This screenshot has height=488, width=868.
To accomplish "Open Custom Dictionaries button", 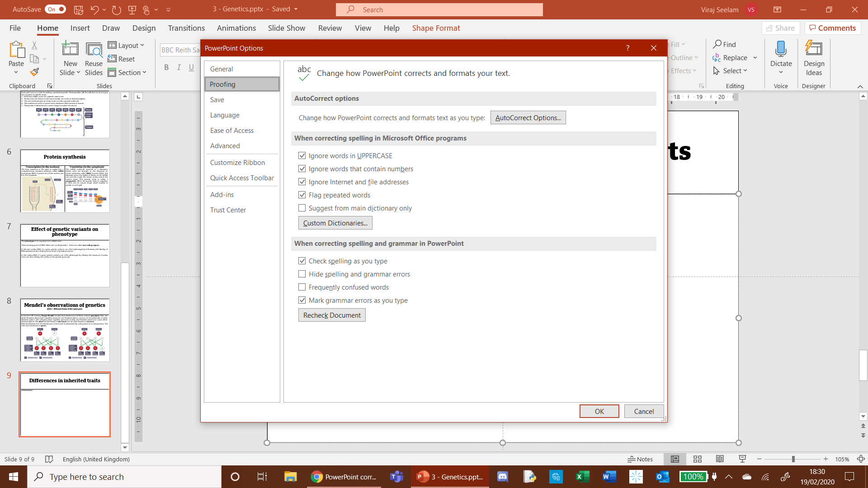I will point(335,223).
